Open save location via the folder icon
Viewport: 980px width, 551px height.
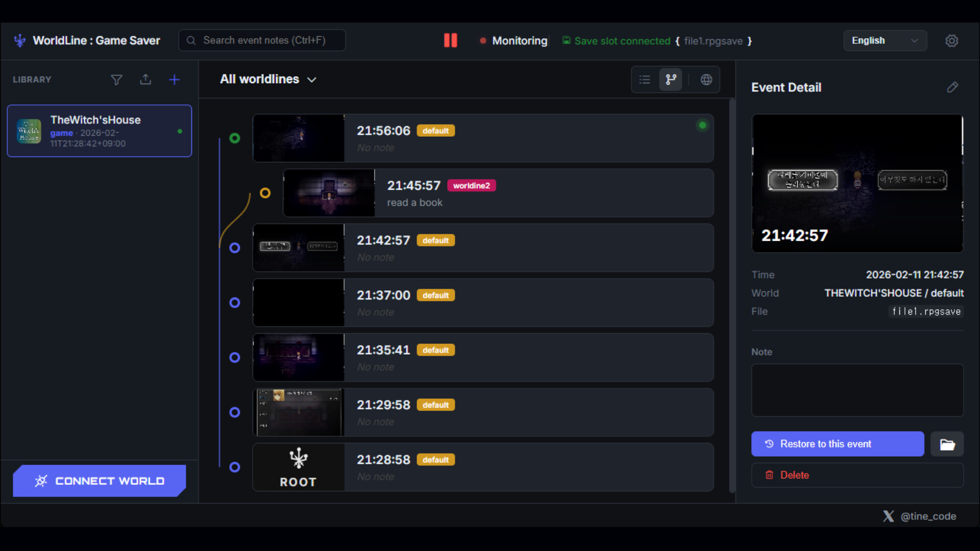[947, 444]
